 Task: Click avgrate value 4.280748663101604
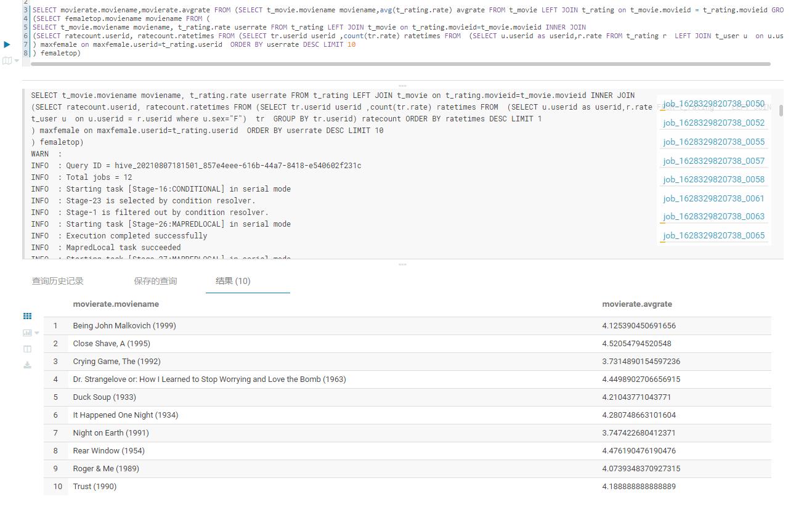pyautogui.click(x=639, y=415)
